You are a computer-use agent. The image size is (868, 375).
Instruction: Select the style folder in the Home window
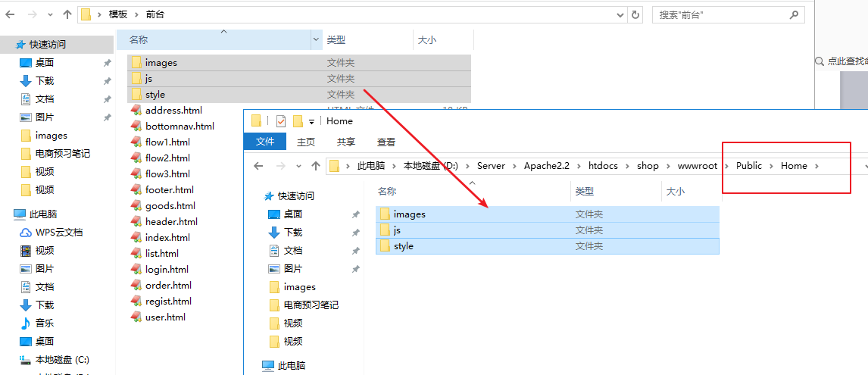[x=404, y=247]
